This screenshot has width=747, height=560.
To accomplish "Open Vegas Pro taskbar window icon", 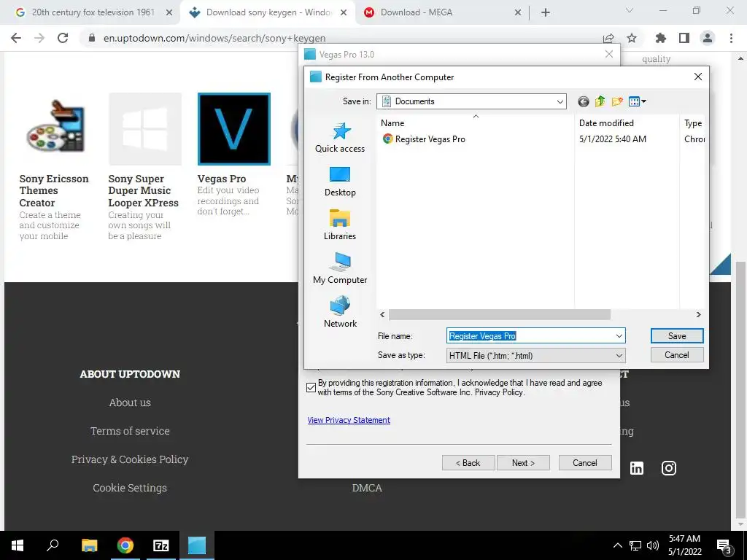I will tap(197, 545).
